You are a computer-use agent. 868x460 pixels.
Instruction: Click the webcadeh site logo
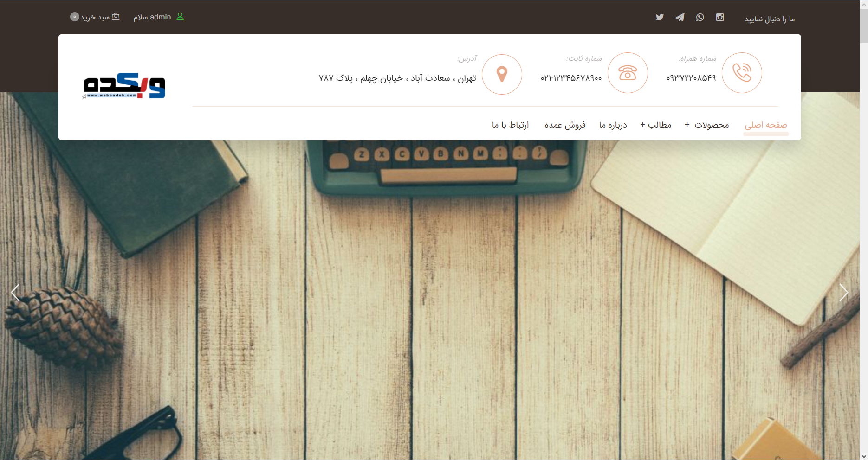coord(124,86)
